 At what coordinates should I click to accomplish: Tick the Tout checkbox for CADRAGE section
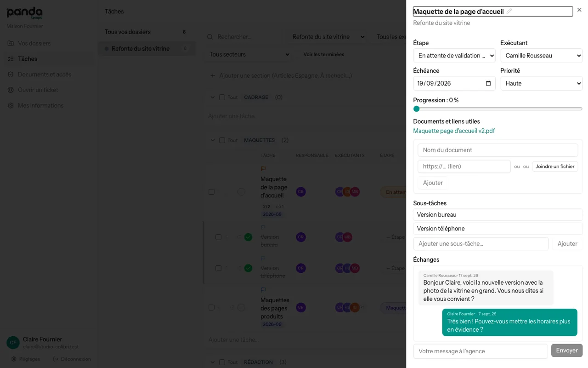point(222,98)
